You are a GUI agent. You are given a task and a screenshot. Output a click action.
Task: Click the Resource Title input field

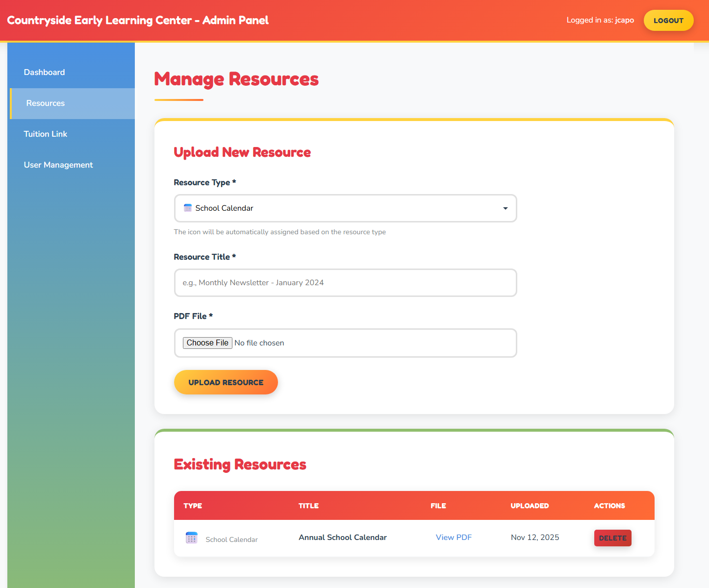tap(345, 283)
